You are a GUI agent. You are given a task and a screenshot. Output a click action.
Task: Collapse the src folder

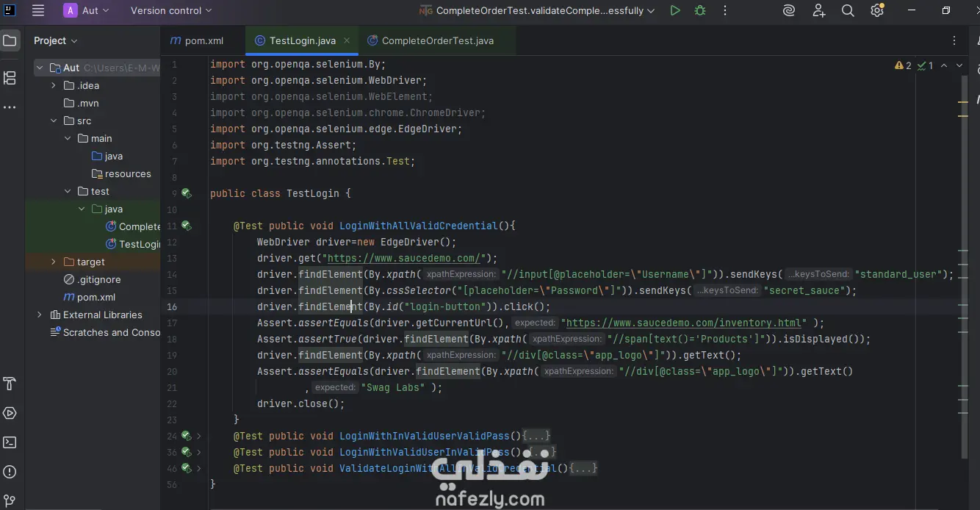click(x=53, y=121)
